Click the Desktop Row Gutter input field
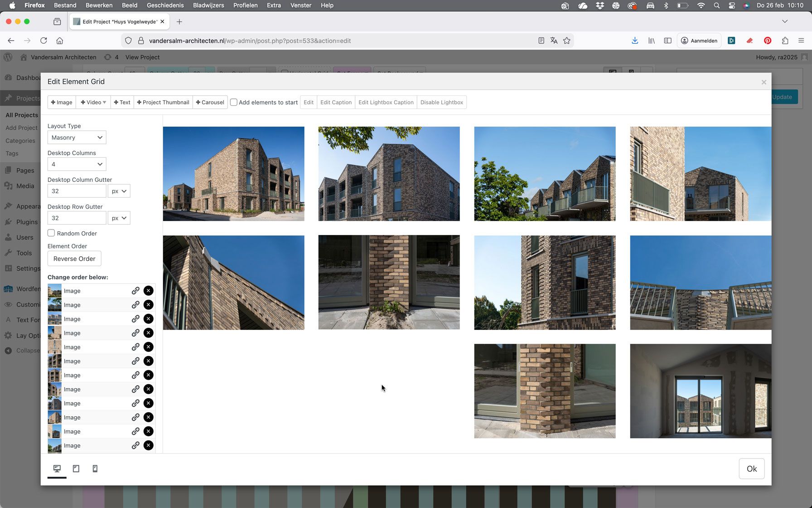This screenshot has width=812, height=508. point(77,218)
